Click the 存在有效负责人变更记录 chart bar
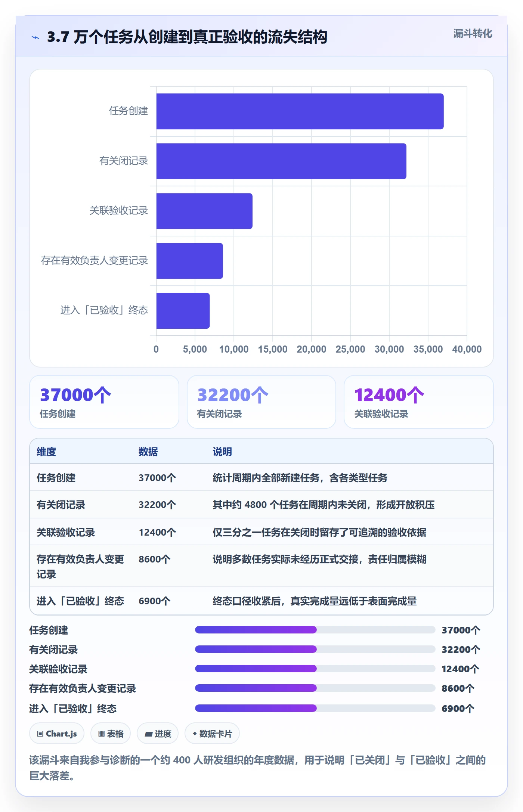Screen dimensions: 523x812 click(190, 261)
